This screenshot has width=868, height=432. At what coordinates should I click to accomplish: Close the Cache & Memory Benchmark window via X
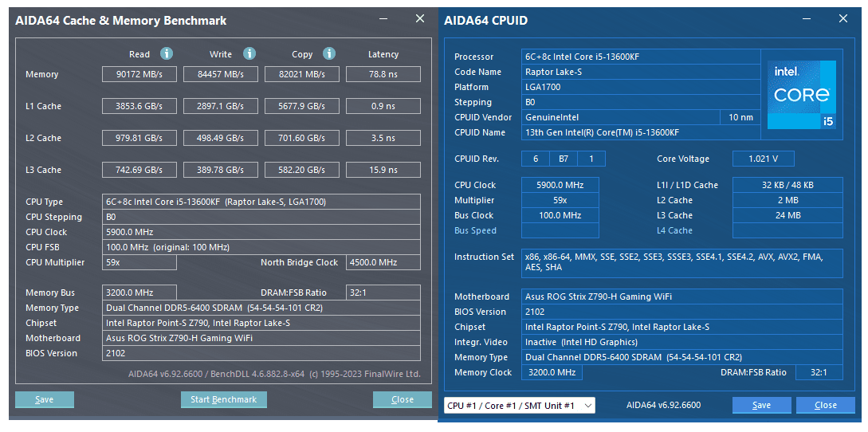coord(419,19)
